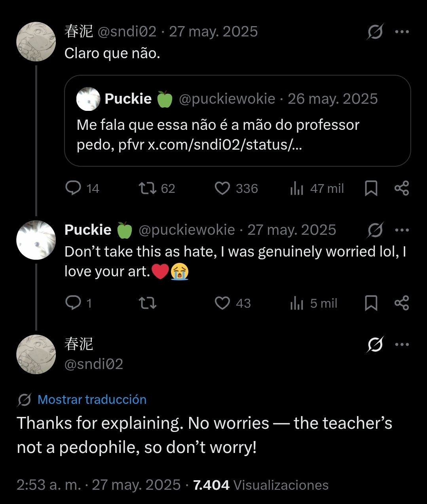
Task: Open more options on main post
Action: 402,344
